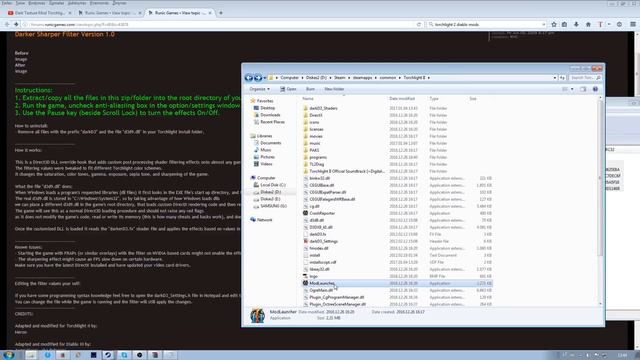Create a New folder from the toolbar
640x360 pixels.
(334, 89)
